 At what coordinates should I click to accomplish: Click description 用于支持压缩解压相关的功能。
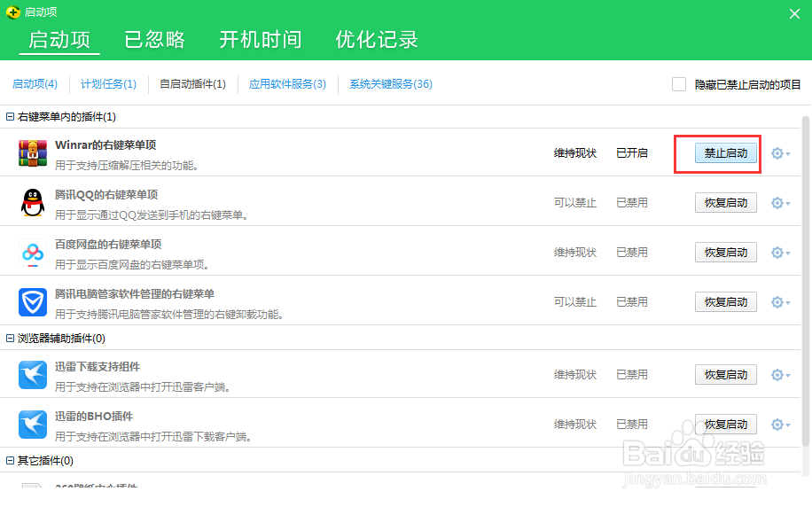tap(127, 166)
